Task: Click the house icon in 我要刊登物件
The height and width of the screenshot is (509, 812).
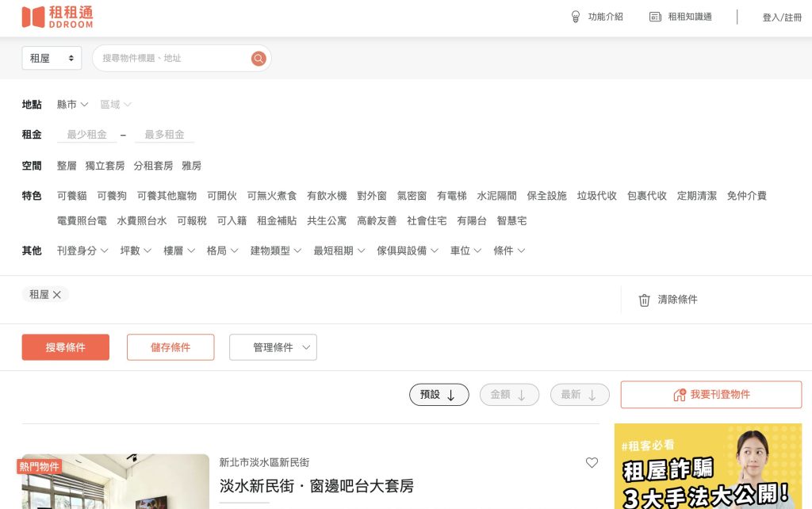Action: [679, 395]
